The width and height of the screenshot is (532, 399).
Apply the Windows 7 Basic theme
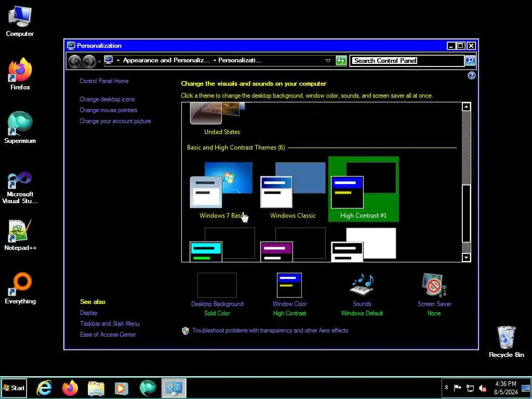tap(222, 189)
